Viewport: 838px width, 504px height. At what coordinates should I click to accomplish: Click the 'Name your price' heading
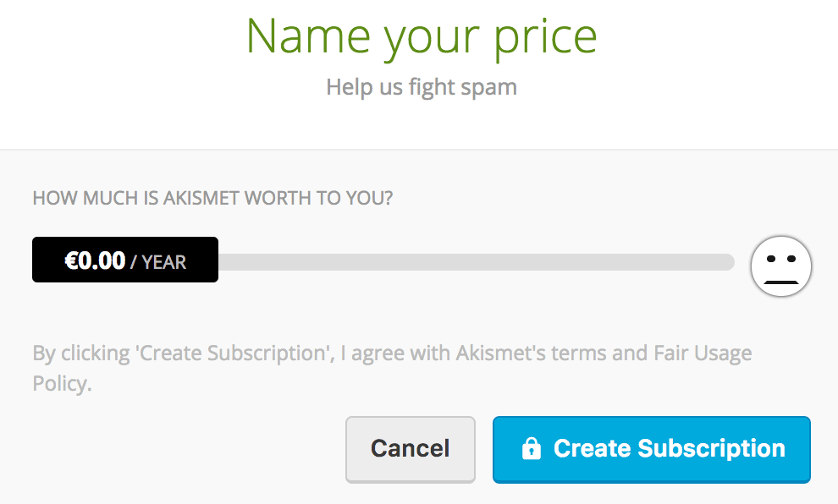[x=422, y=36]
